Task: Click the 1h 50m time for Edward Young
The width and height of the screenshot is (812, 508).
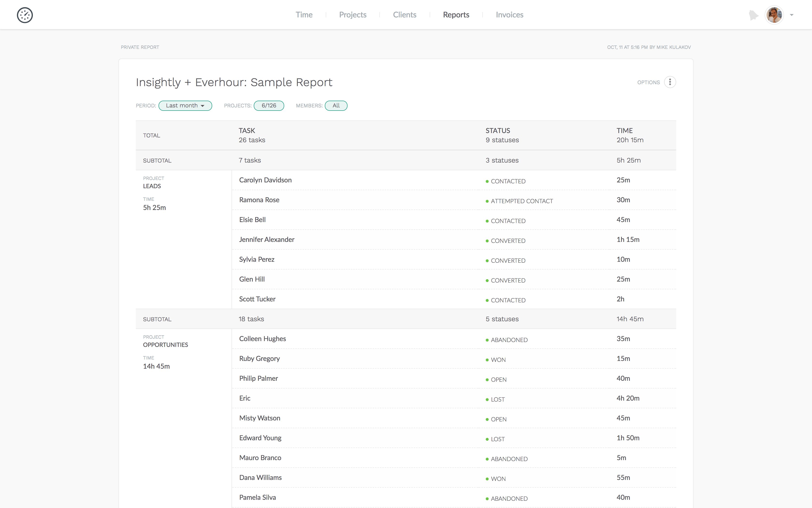Action: (628, 438)
